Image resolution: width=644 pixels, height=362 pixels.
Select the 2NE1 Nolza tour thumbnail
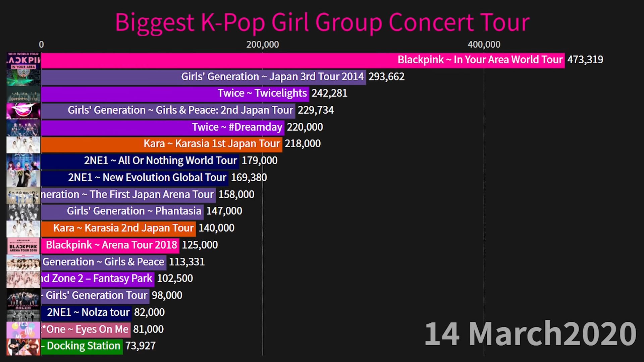tap(23, 312)
